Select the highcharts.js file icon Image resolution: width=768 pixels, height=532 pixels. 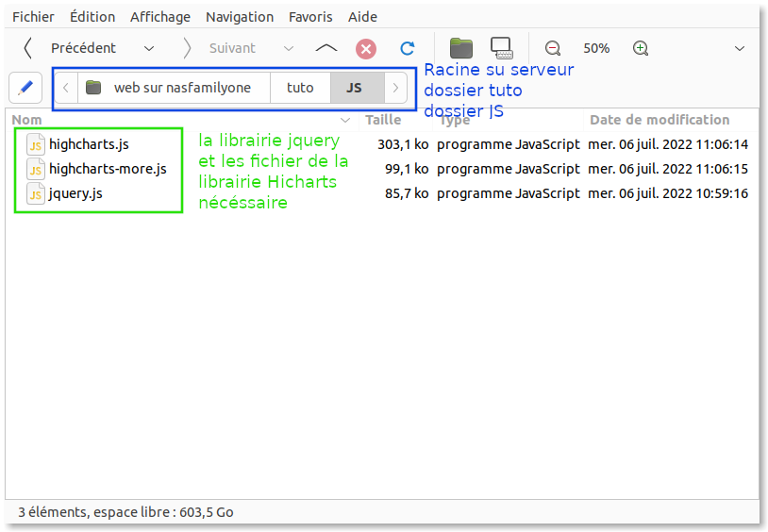point(35,144)
